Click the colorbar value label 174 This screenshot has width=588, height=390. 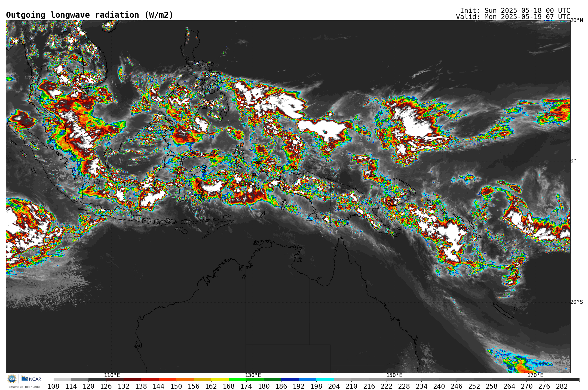(x=246, y=386)
